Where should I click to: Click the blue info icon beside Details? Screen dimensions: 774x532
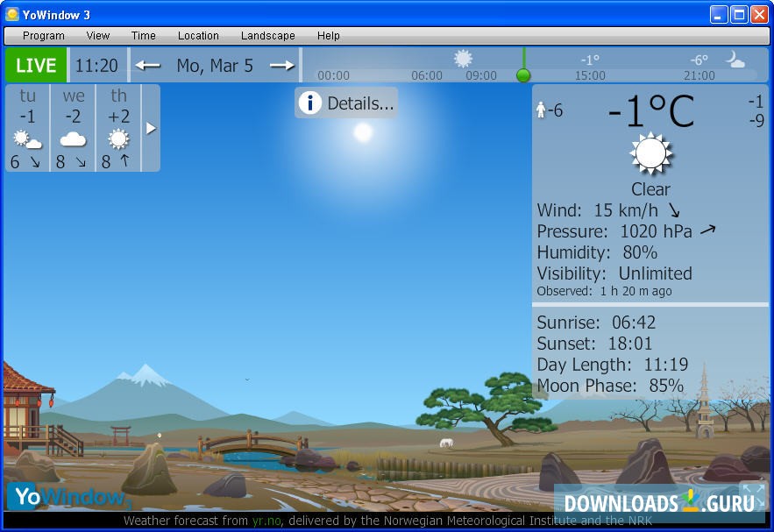(x=310, y=103)
